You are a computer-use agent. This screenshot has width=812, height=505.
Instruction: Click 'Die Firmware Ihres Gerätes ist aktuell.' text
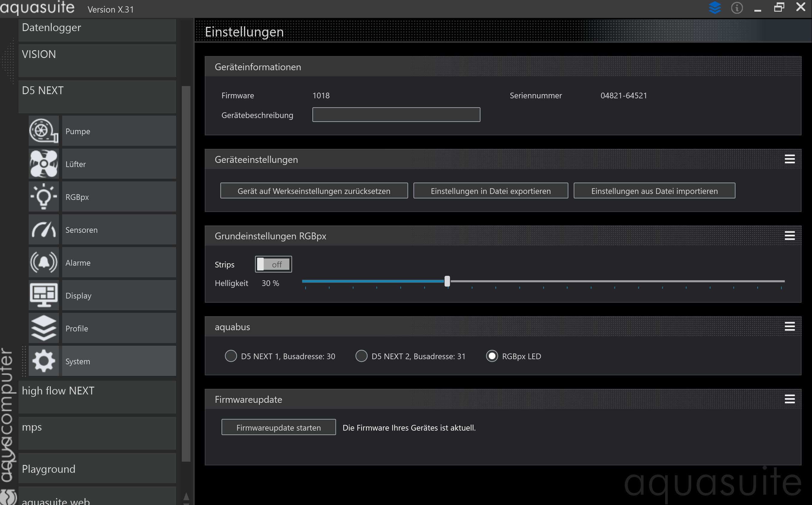tap(409, 428)
